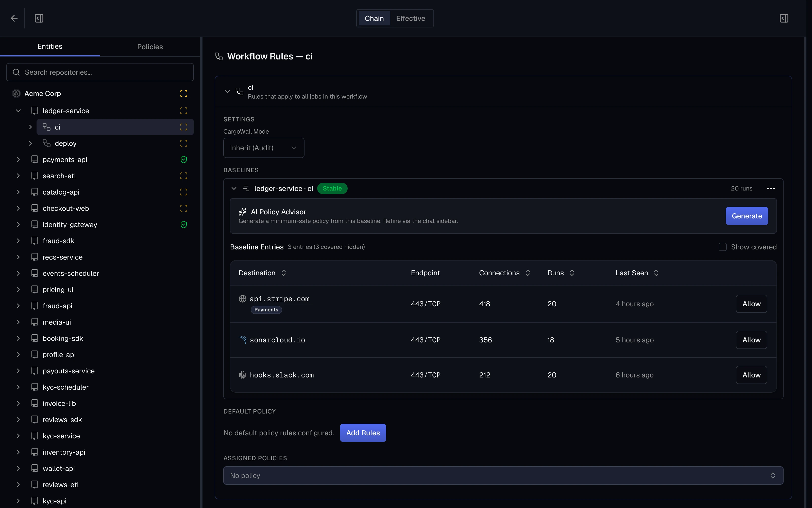Allow the api.stripe.com destination
812x508 pixels.
click(751, 304)
